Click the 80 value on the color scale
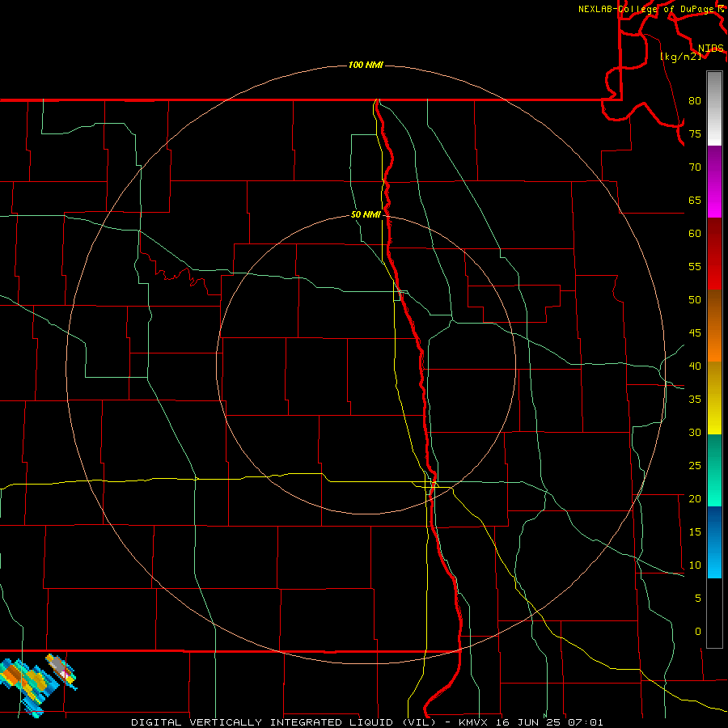The height and width of the screenshot is (728, 728). [x=695, y=101]
